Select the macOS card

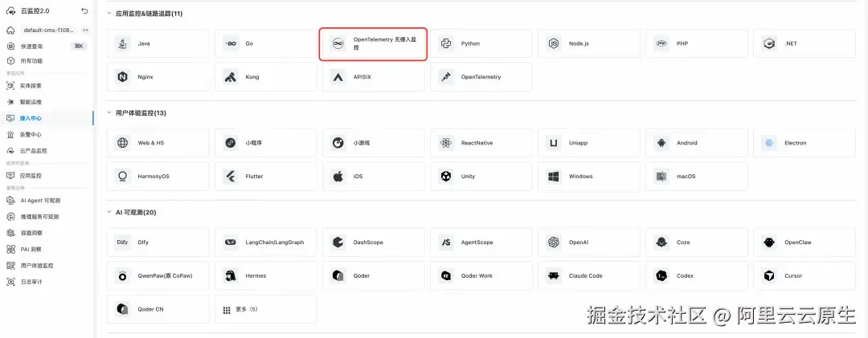click(x=697, y=177)
